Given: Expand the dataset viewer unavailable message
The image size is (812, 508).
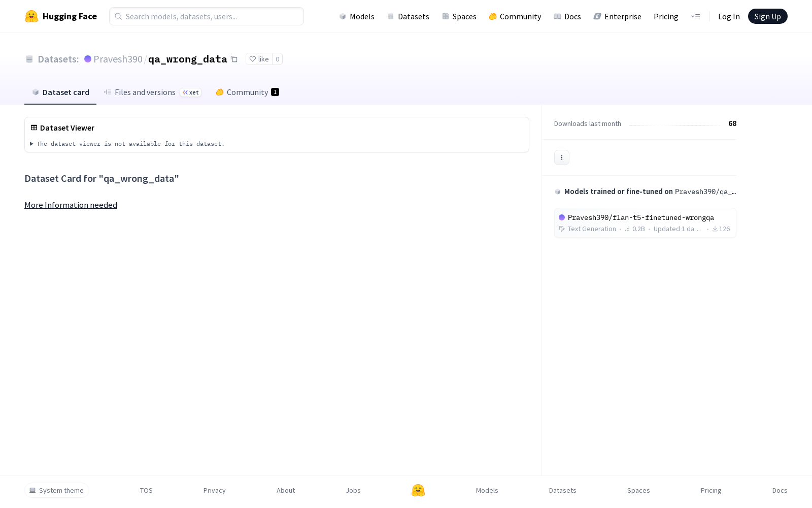Looking at the screenshot, I should click(127, 144).
